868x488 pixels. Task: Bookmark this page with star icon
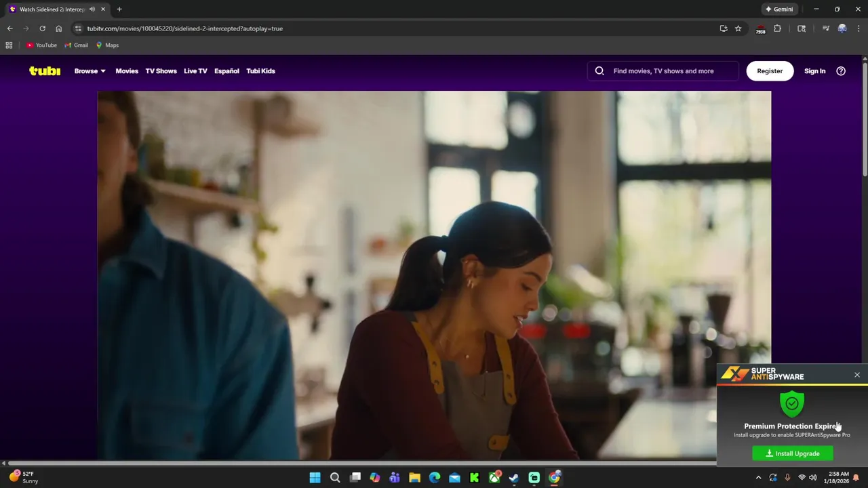coord(738,28)
